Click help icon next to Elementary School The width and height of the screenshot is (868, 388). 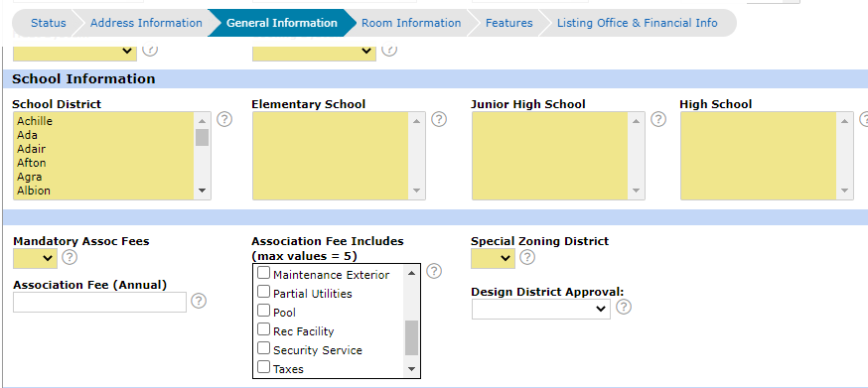click(x=439, y=119)
